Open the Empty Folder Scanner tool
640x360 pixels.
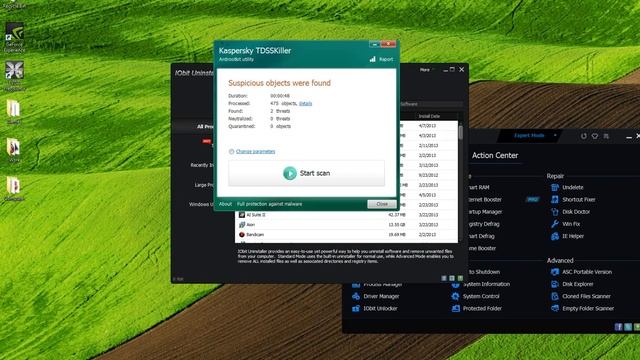click(582, 309)
